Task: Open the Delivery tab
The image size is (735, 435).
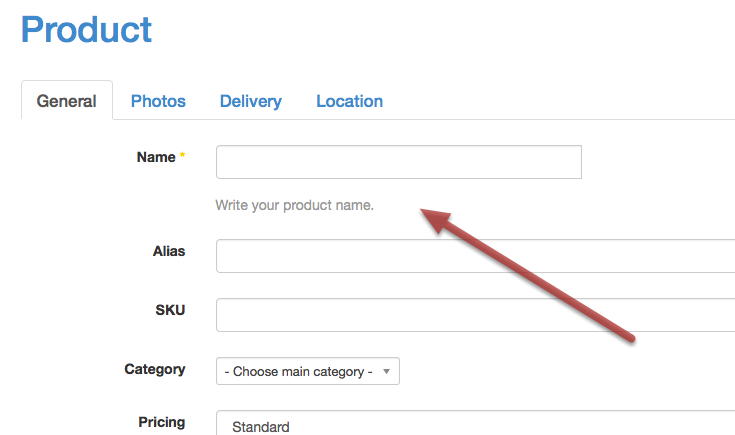Action: pyautogui.click(x=251, y=101)
